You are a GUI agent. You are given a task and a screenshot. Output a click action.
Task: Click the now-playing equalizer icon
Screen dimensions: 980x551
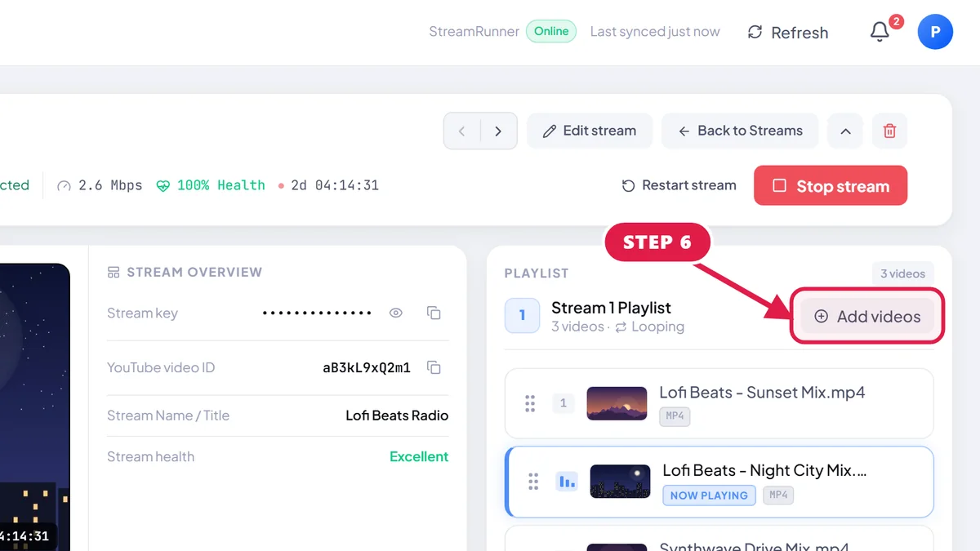tap(567, 482)
